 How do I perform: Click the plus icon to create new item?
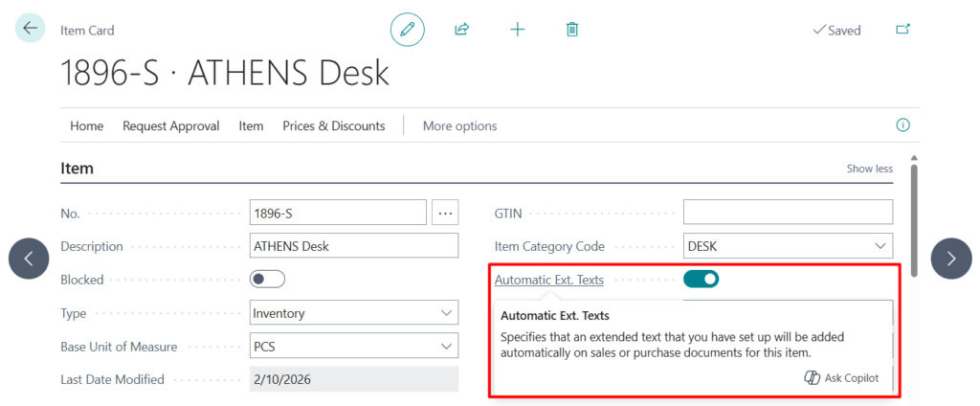tap(517, 30)
